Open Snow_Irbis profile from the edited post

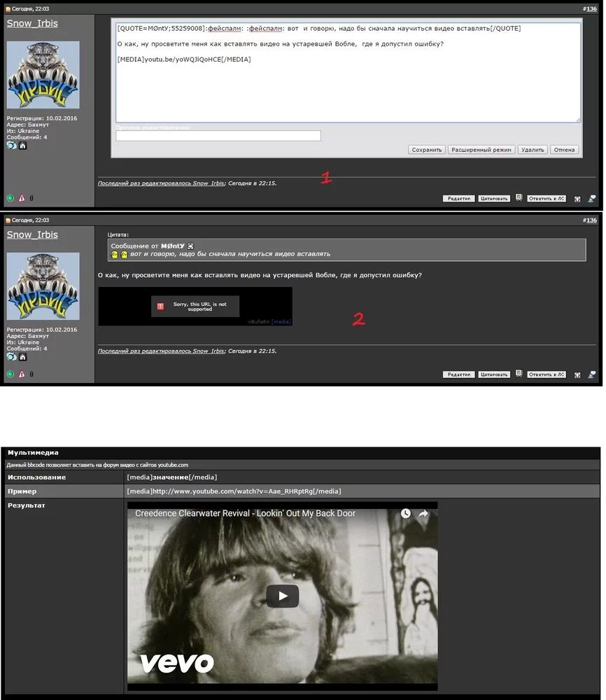pos(32,23)
